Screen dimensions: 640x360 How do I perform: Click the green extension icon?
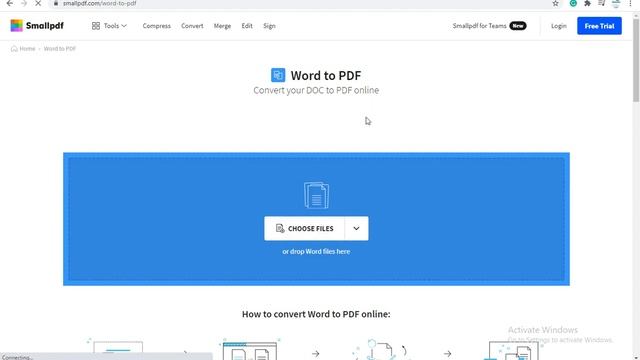[x=573, y=3]
